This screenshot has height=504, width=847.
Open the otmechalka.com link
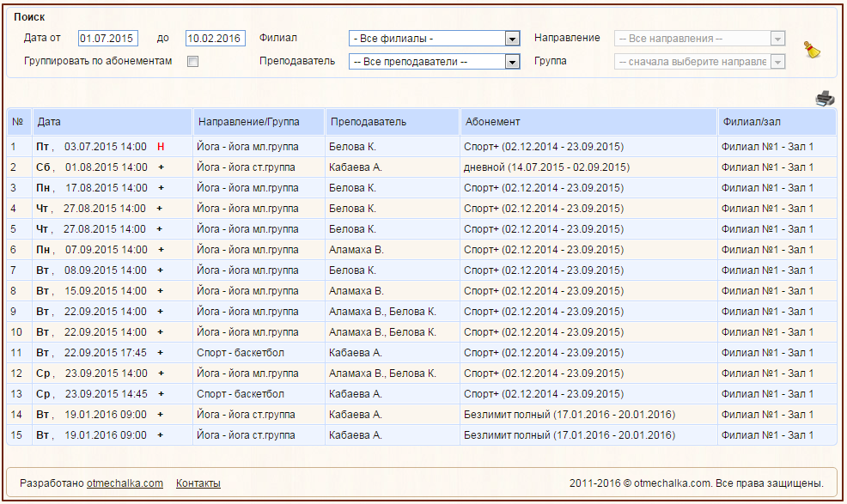coord(125,483)
